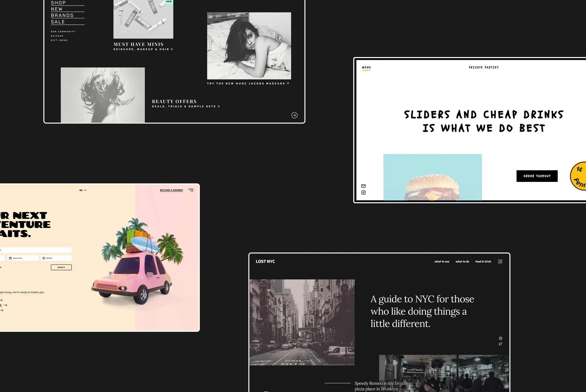Switch the travel site language to FR

[85, 190]
